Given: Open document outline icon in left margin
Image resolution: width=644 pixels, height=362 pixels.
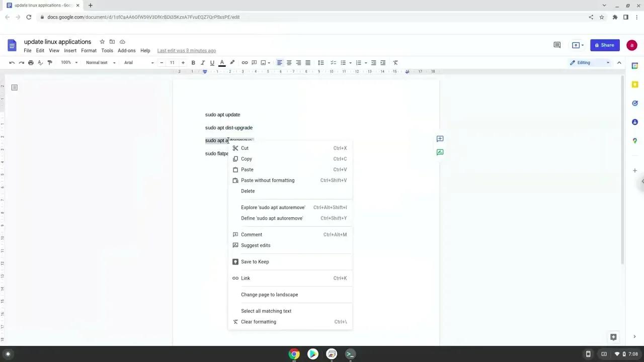Looking at the screenshot, I should [14, 87].
